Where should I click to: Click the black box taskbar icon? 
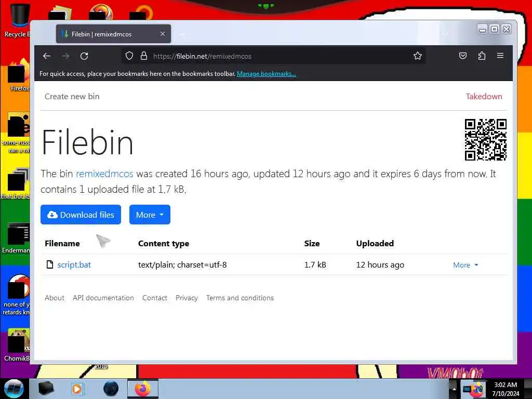pyautogui.click(x=46, y=389)
